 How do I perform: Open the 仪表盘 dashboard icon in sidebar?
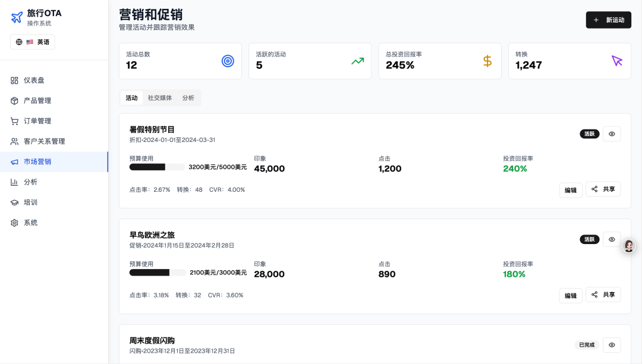pyautogui.click(x=14, y=80)
